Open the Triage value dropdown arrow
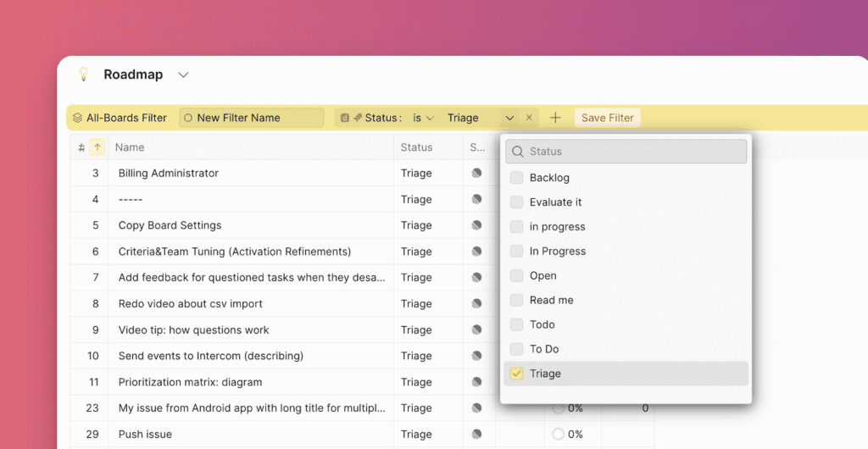This screenshot has width=868, height=449. [x=509, y=118]
